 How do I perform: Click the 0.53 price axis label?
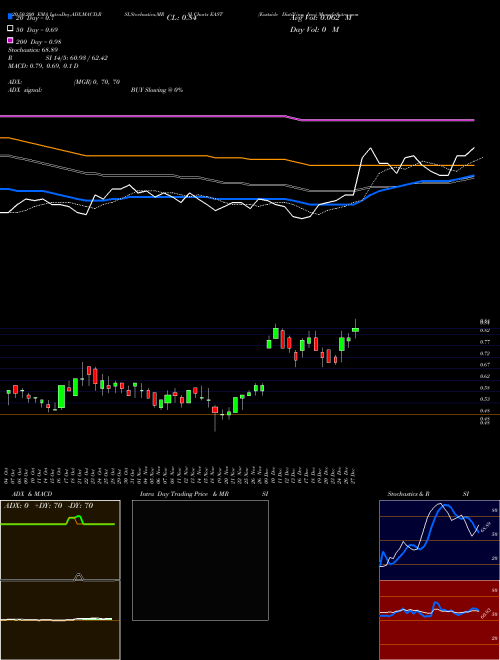tap(485, 399)
